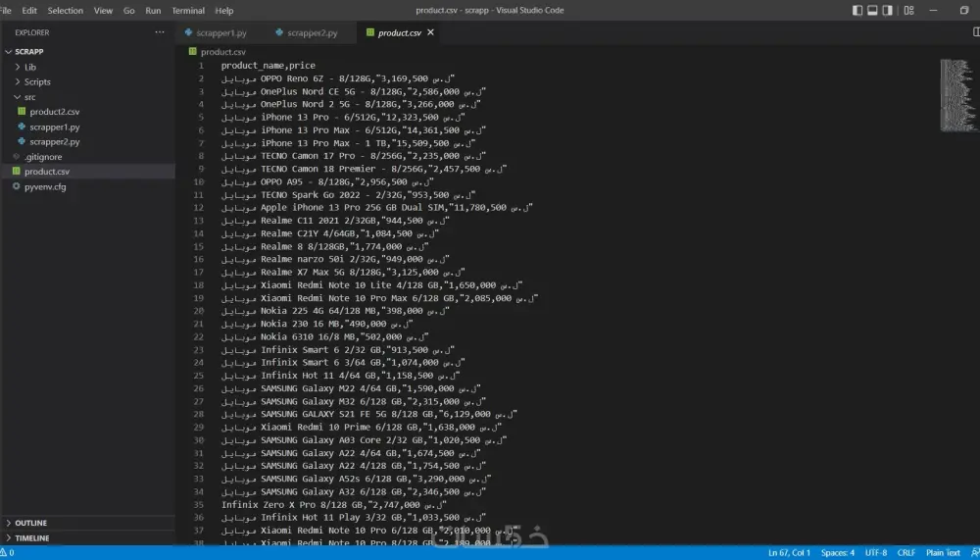Click the minimap code overview
Viewport: 980px width, 560px height.
point(957,95)
